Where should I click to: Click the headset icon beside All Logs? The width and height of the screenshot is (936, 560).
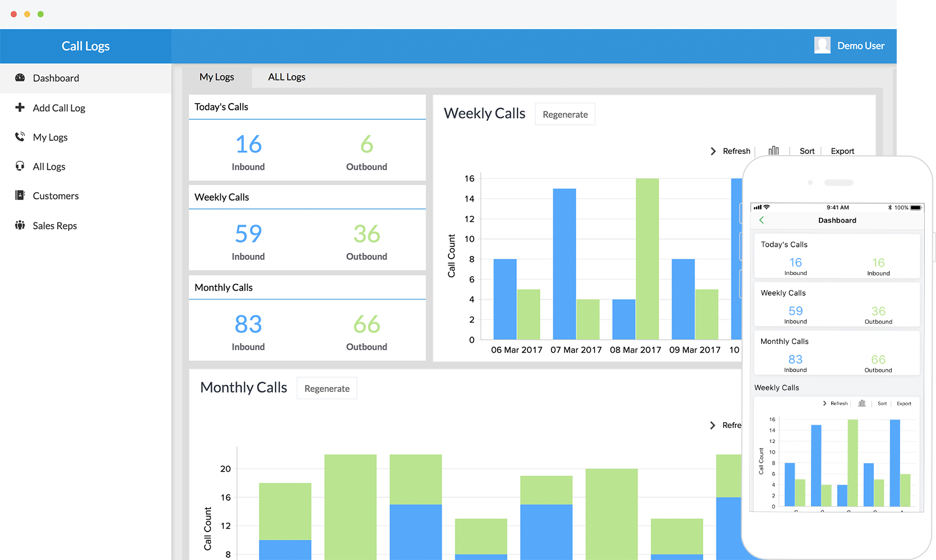tap(20, 166)
